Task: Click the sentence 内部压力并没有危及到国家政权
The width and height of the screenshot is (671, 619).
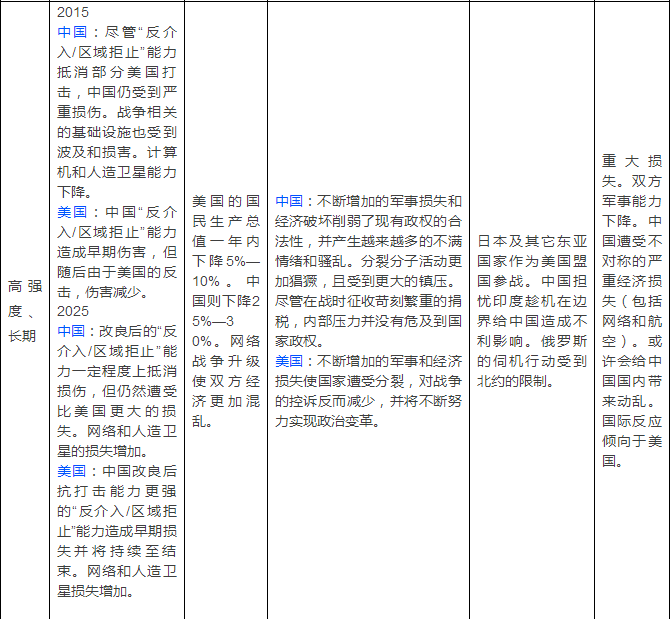Action: pyautogui.click(x=368, y=331)
